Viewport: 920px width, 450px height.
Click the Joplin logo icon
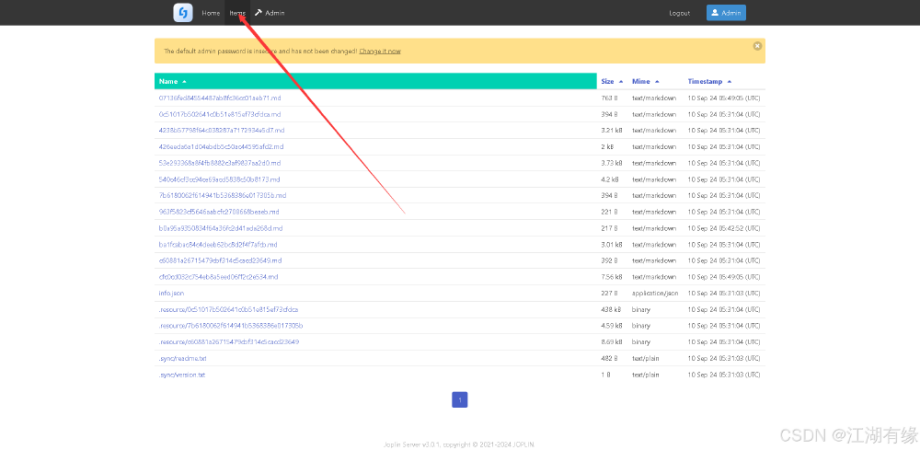pos(183,12)
